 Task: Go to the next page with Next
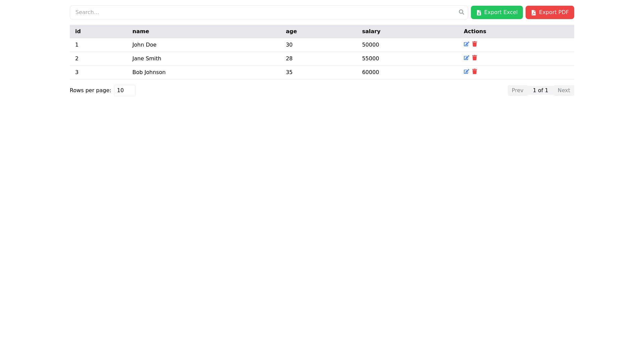click(x=563, y=90)
